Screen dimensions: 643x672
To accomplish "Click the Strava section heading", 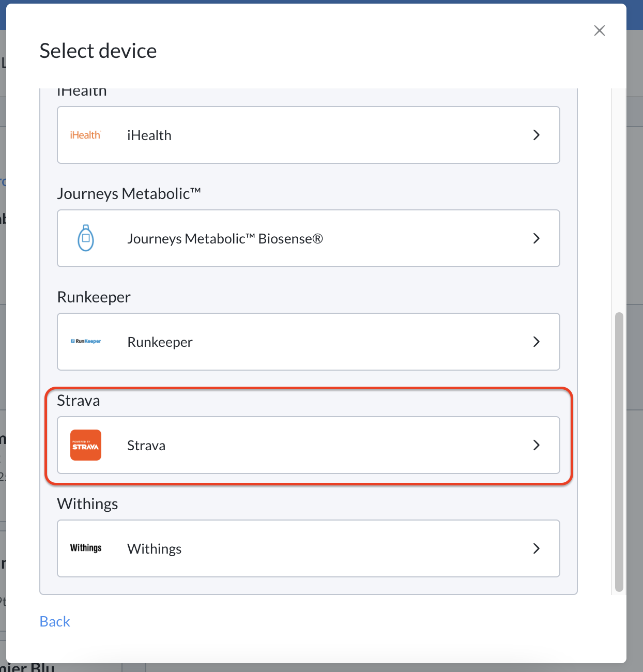I will pyautogui.click(x=79, y=400).
